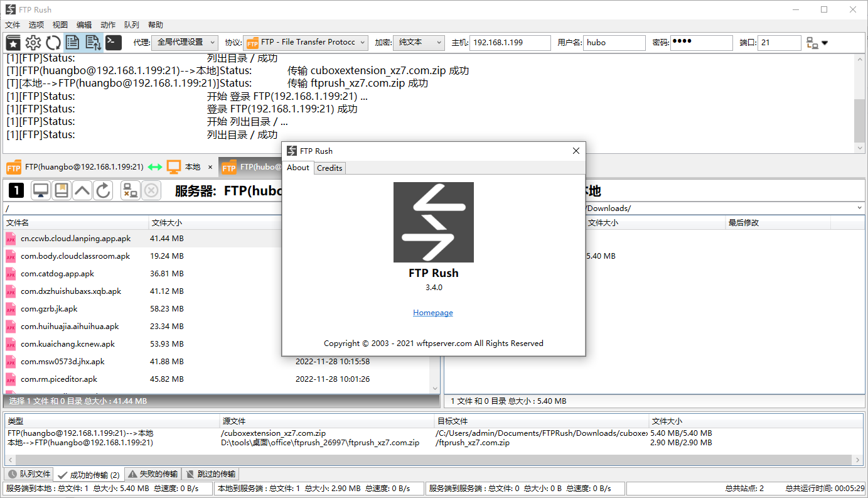Viewport: 868px width, 498px height.
Task: Open the terminal command console icon
Action: [113, 43]
